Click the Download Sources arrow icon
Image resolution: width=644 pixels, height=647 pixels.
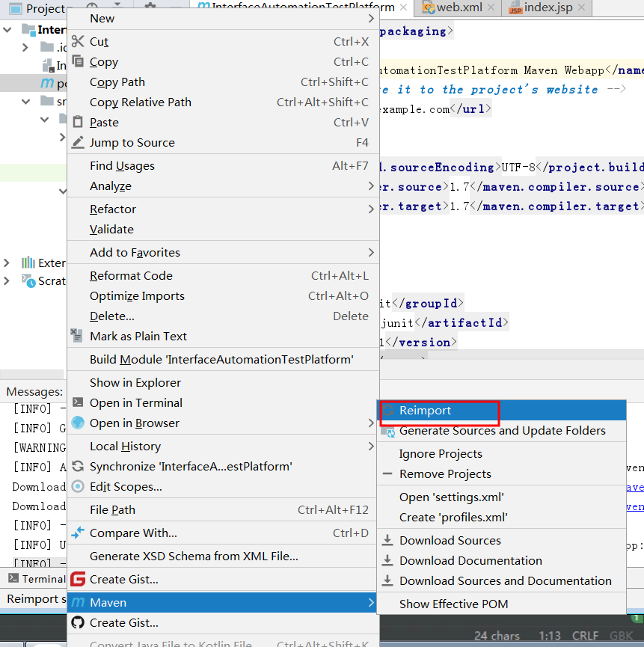tap(387, 540)
